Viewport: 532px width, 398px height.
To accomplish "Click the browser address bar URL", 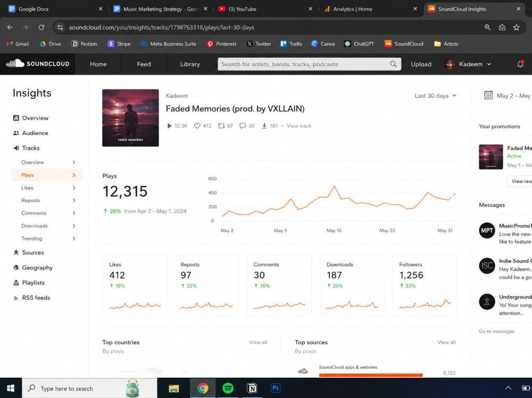I will click(x=162, y=28).
